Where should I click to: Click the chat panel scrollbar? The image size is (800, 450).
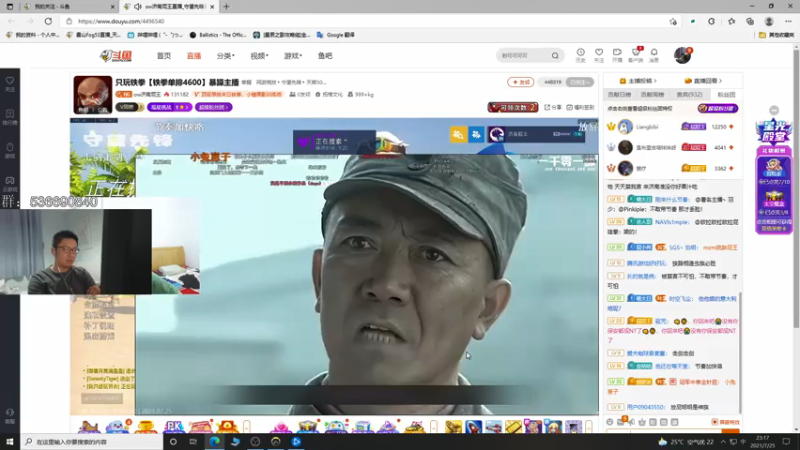point(740,352)
